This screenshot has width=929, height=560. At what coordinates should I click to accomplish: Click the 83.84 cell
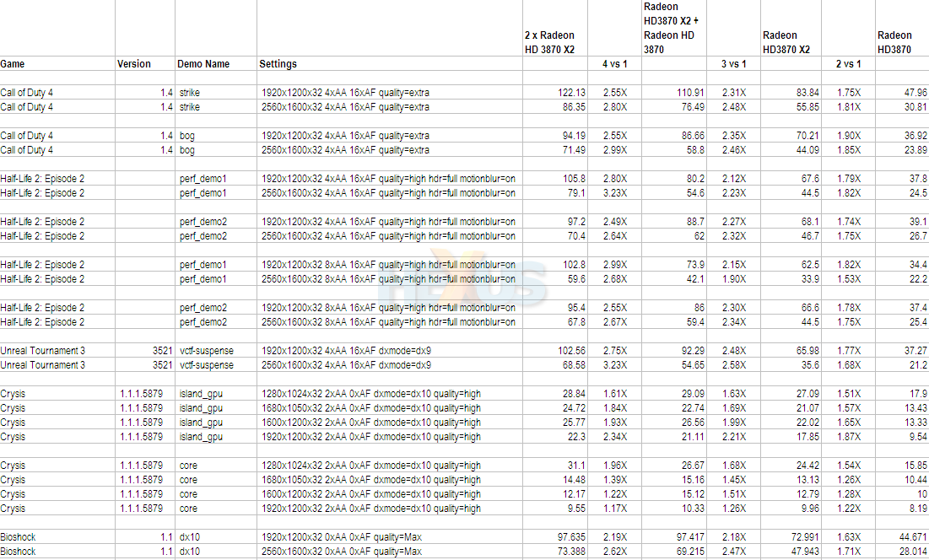791,92
